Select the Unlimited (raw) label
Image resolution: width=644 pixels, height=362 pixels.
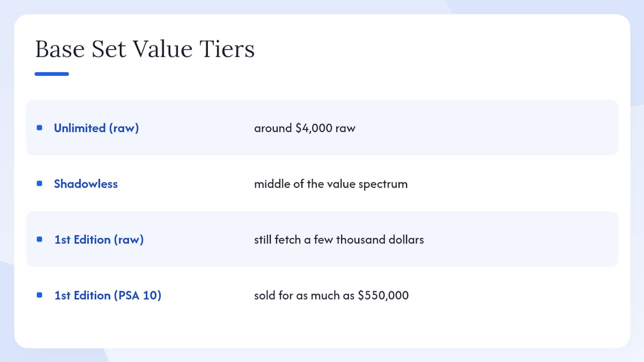(x=96, y=128)
